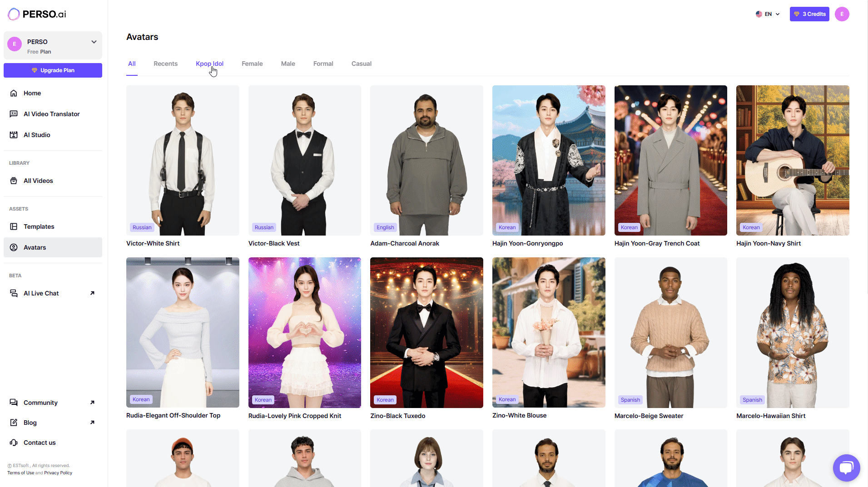Click the US flag language icon
868x487 pixels.
coord(759,14)
